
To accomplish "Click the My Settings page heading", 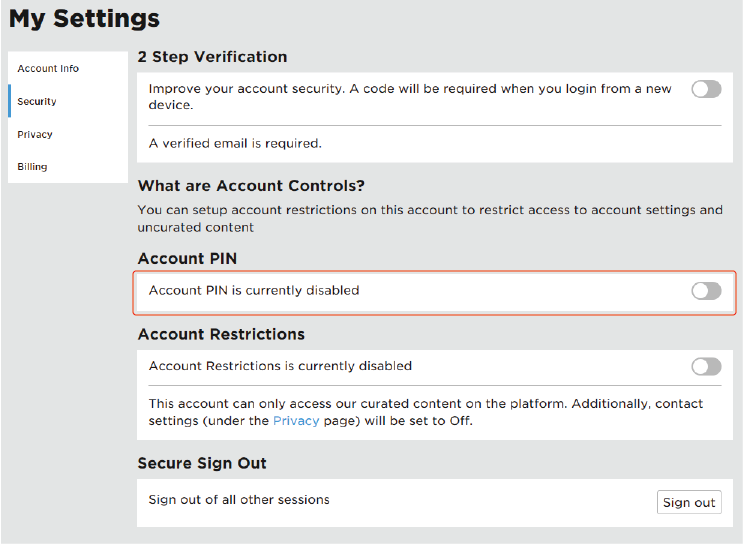I will (x=85, y=19).
